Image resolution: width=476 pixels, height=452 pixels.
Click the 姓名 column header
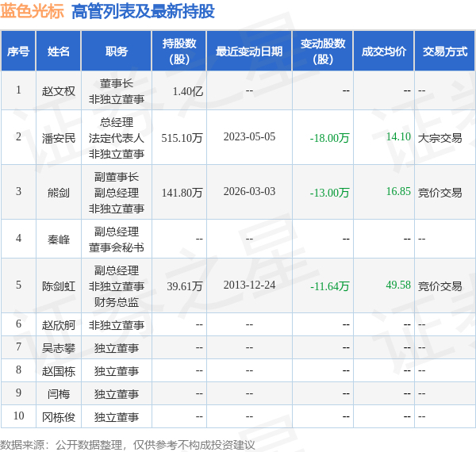coord(59,52)
